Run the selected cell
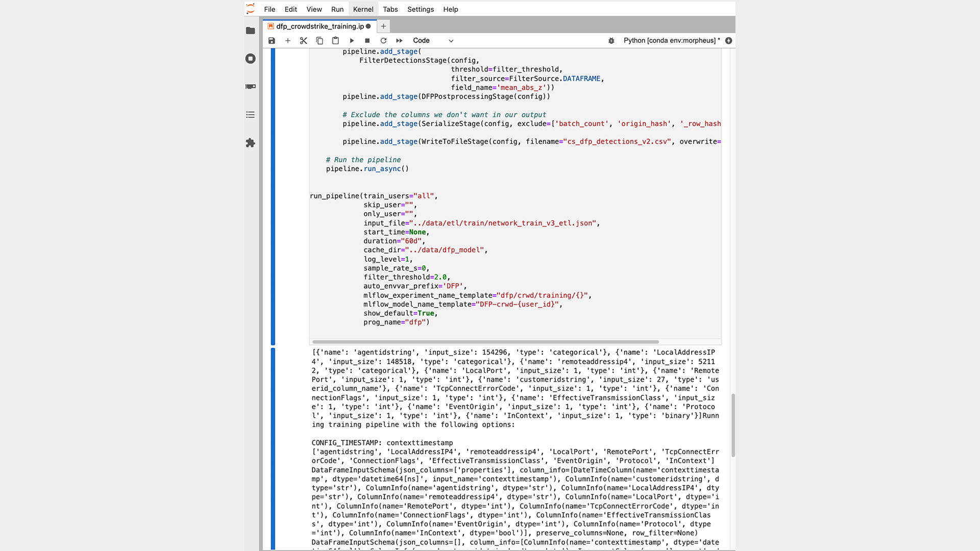The width and height of the screenshot is (980, 551). tap(352, 41)
